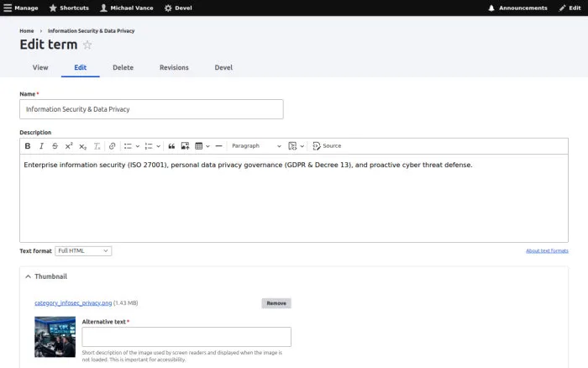Open the Revisions tab

pos(174,67)
